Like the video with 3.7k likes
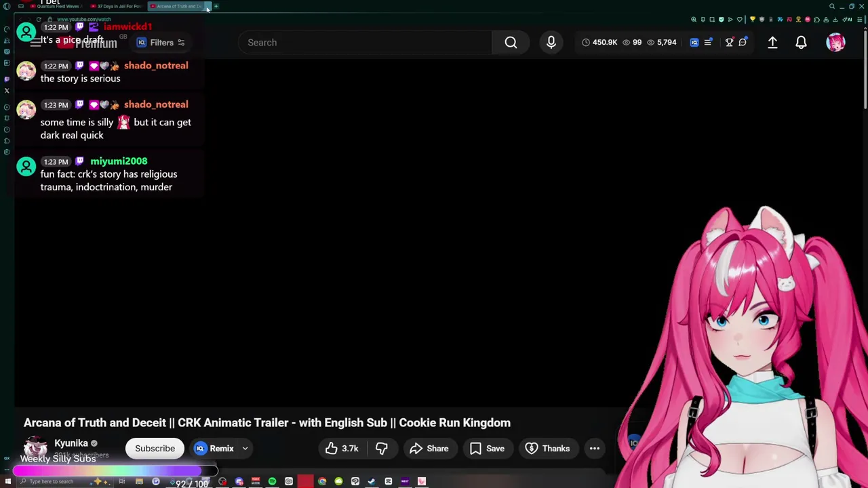The height and width of the screenshot is (488, 868). point(341,449)
